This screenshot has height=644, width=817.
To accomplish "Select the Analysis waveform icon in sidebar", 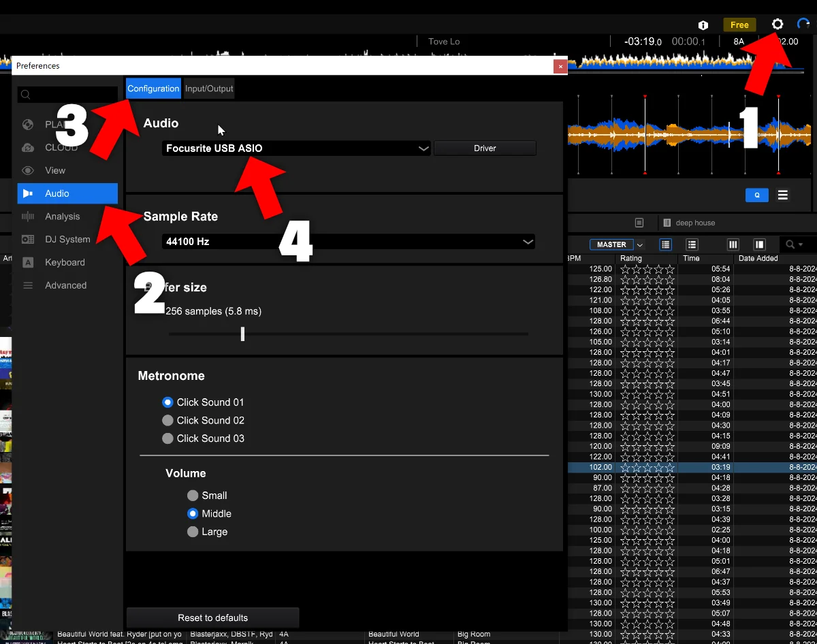I will pyautogui.click(x=28, y=216).
